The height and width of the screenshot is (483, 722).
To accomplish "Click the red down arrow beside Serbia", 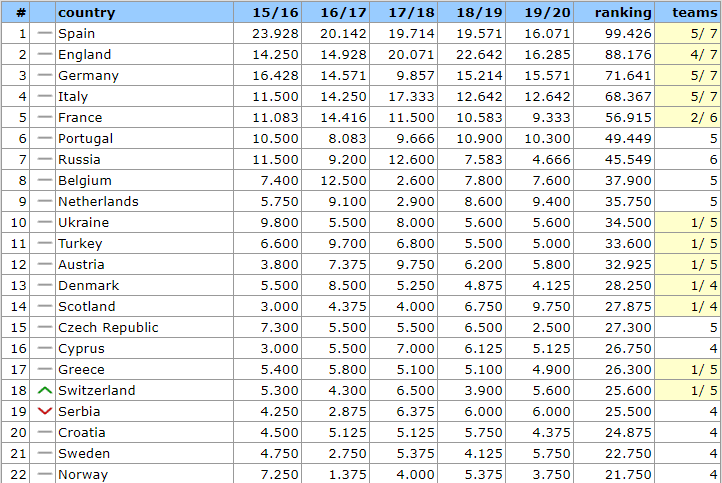I will coord(44,412).
